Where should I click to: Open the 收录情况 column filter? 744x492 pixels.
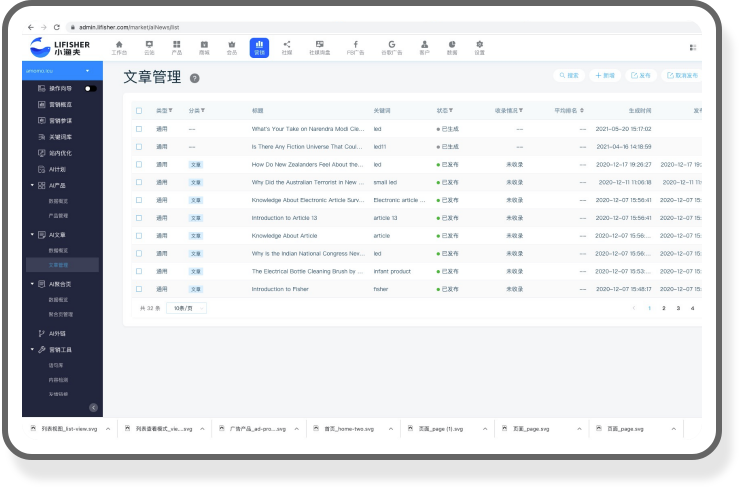521,110
